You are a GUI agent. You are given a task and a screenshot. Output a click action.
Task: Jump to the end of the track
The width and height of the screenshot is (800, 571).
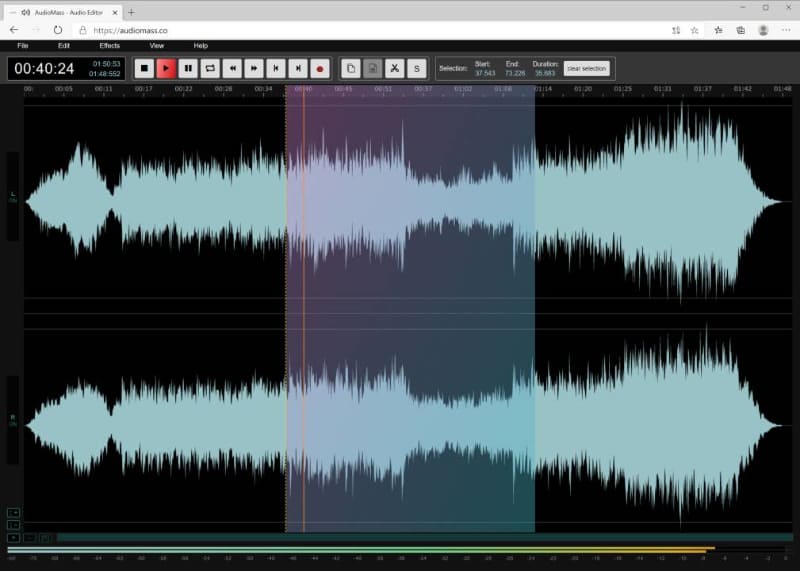pyautogui.click(x=298, y=68)
